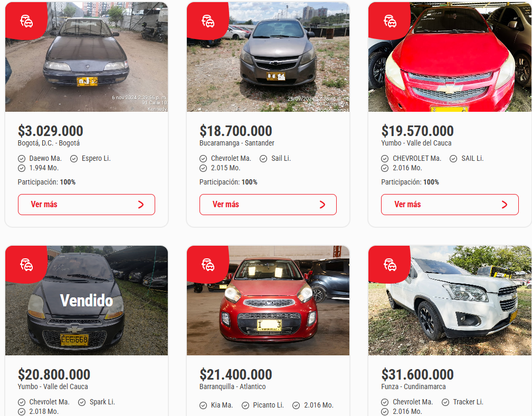Click the Vendido Spark car photo
The image size is (532, 416).
87,301
